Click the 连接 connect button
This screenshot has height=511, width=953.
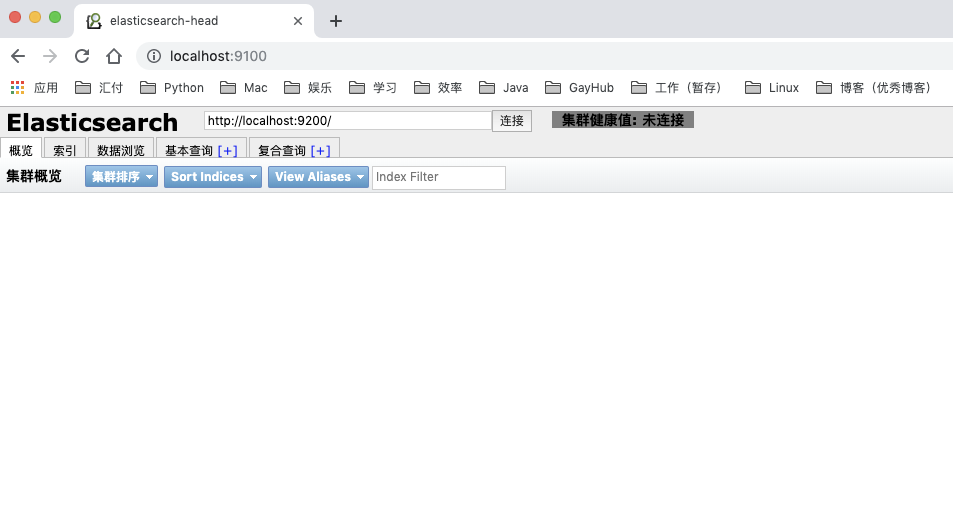[512, 121]
